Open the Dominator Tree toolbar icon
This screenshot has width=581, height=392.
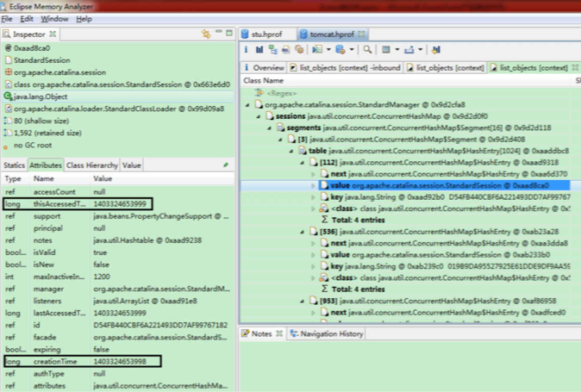click(x=272, y=50)
